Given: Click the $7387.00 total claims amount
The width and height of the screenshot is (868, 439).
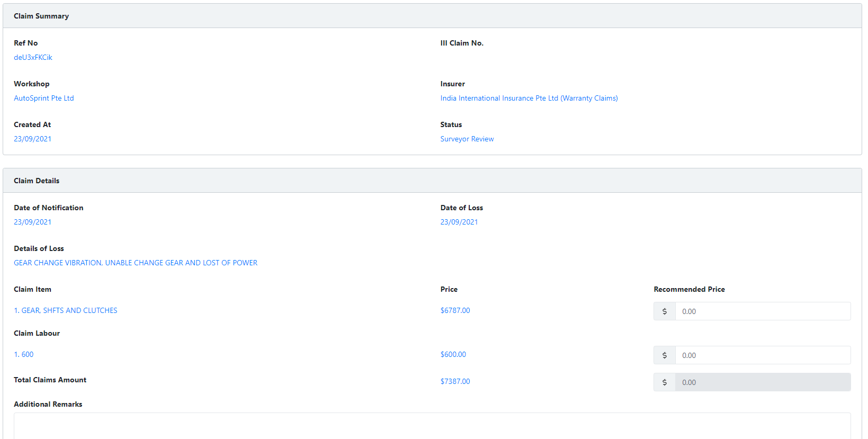Looking at the screenshot, I should [x=455, y=381].
